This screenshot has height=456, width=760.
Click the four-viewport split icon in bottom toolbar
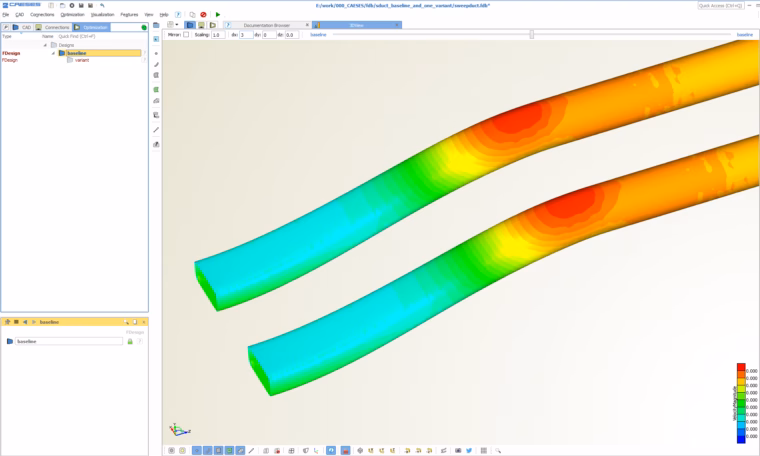point(291,451)
